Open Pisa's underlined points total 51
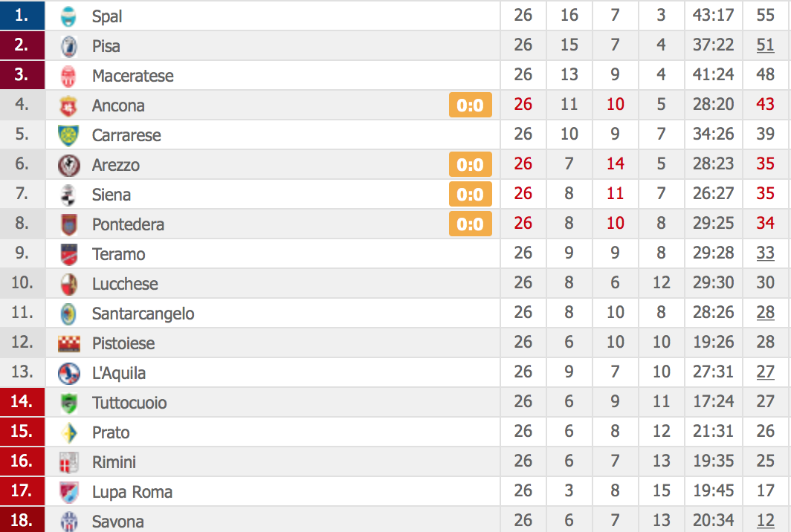 click(765, 45)
